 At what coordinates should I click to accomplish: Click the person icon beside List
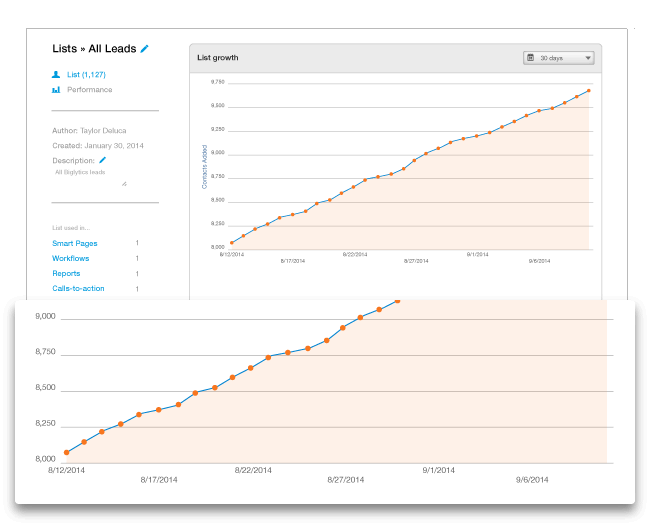coord(56,75)
